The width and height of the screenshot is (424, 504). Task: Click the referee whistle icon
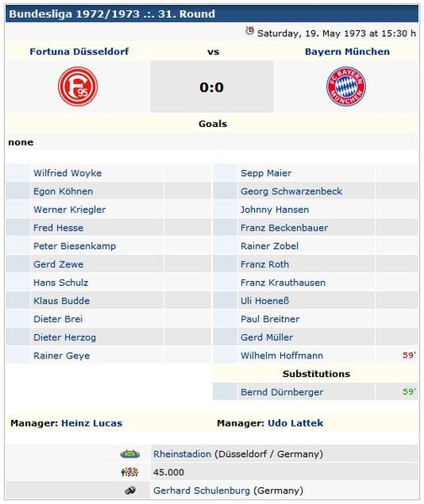point(130,491)
